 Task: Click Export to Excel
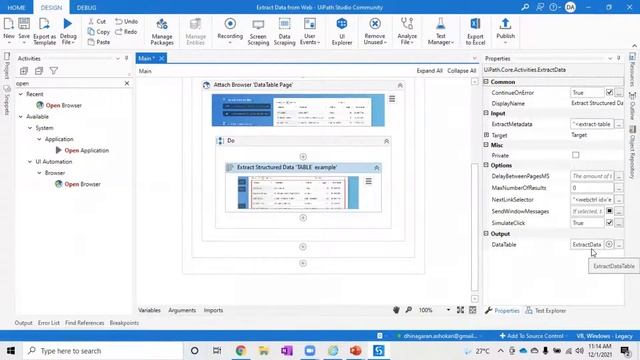(475, 31)
